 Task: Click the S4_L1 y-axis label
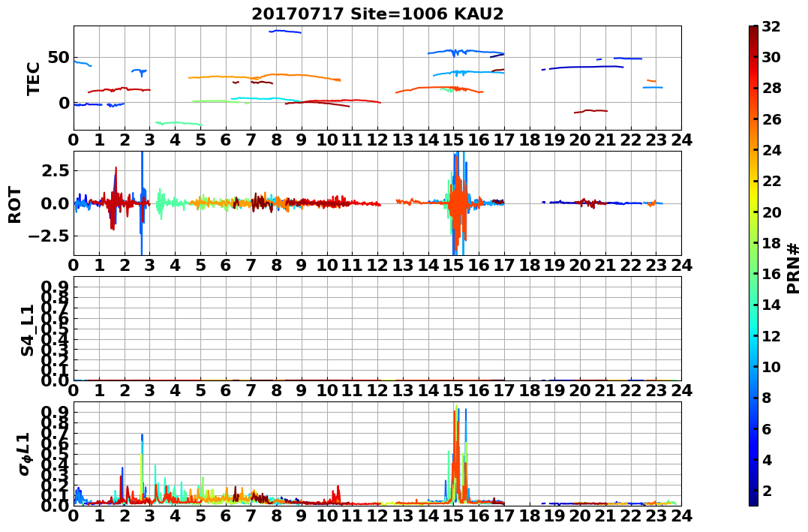point(27,330)
